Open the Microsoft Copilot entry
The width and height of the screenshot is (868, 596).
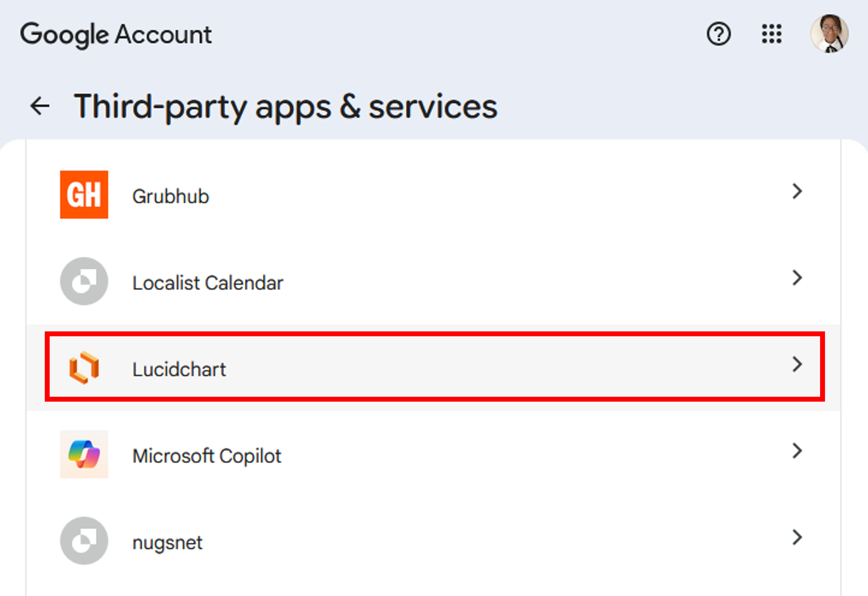(433, 454)
